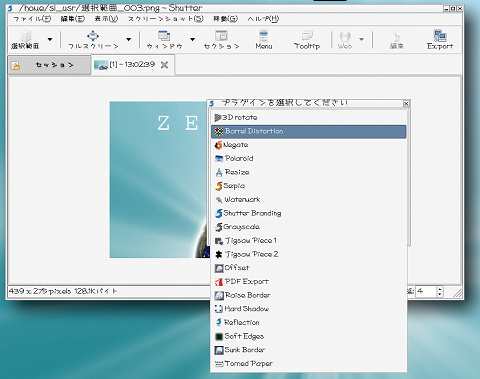Click the screenshot preview image
480x379 pixels.
(159, 179)
